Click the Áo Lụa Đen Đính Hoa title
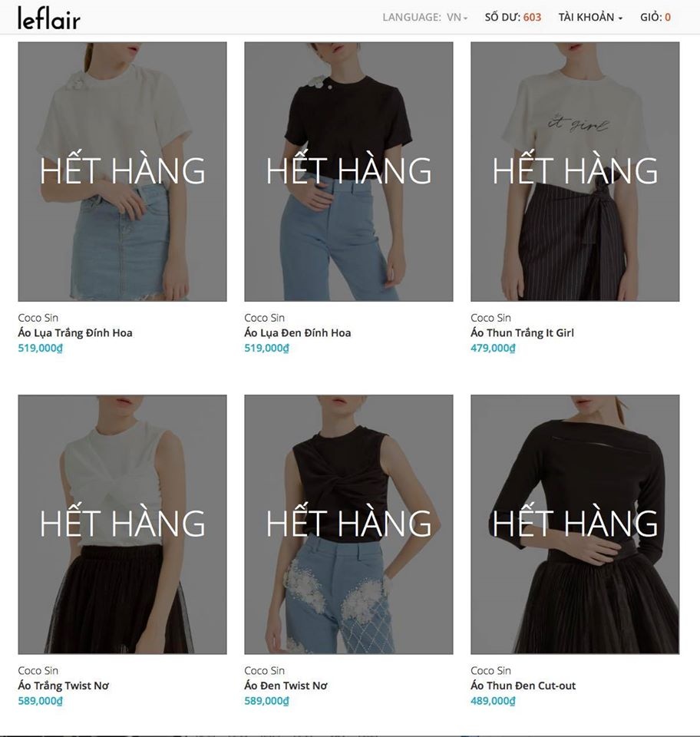 coord(297,332)
